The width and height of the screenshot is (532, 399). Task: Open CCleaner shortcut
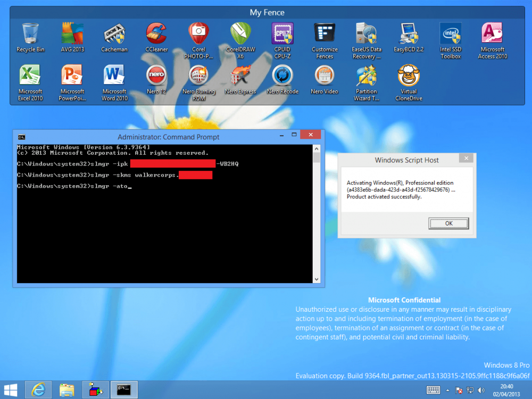(156, 37)
